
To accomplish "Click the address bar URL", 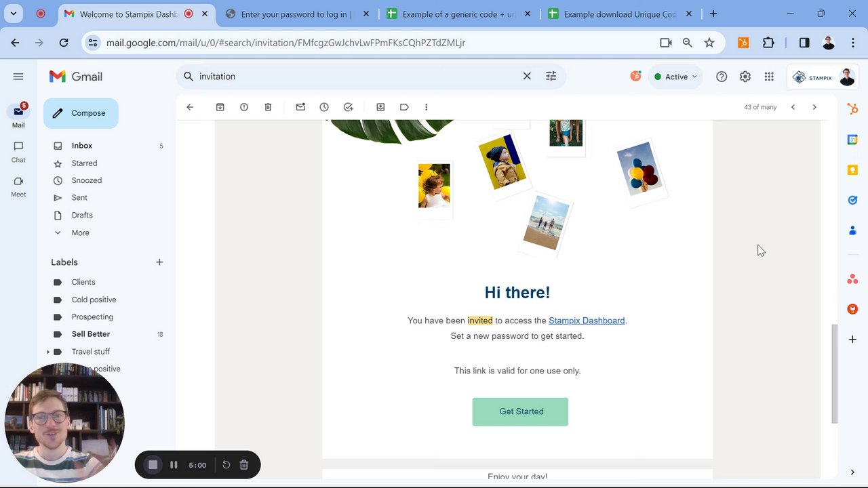I will point(285,43).
